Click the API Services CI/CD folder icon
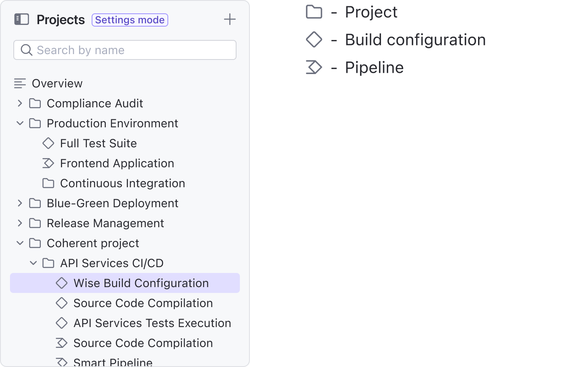The image size is (588, 367). [x=48, y=263]
